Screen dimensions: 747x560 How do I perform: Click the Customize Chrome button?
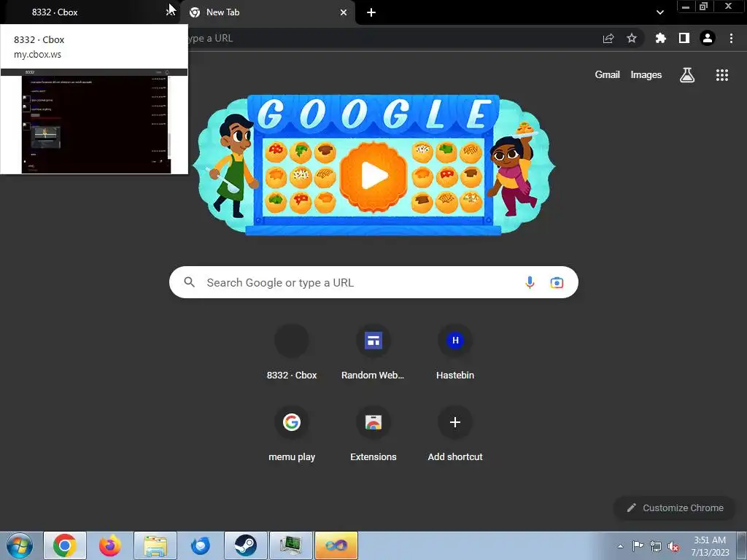coord(675,507)
